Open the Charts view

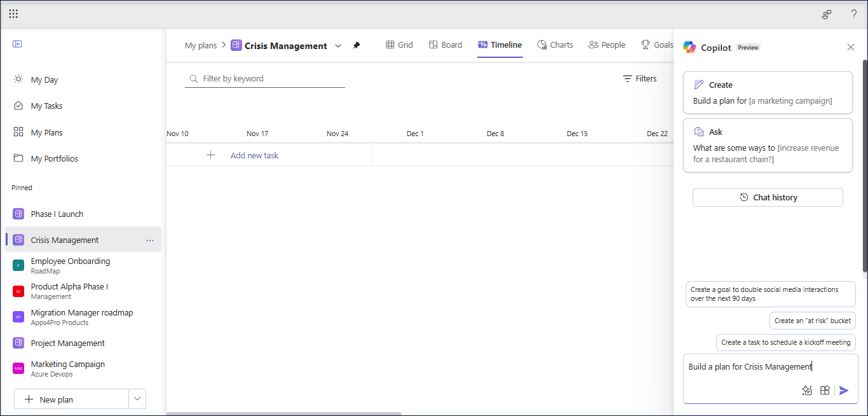(555, 45)
